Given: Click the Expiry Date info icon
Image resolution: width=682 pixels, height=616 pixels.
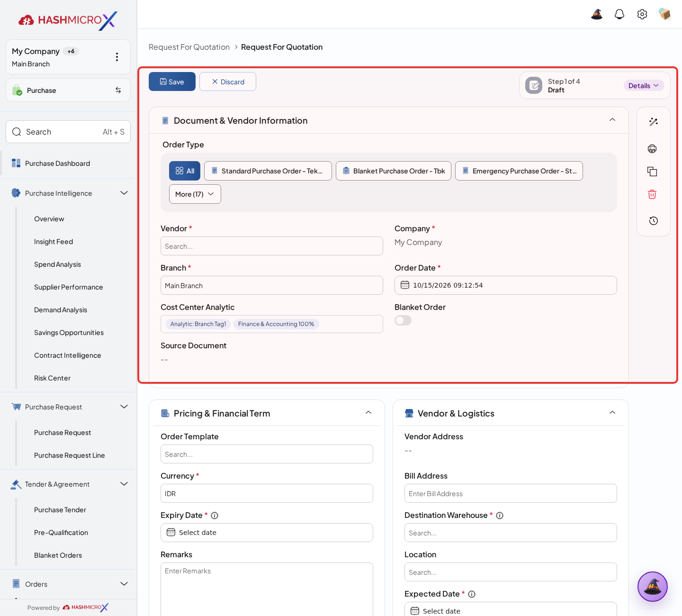Looking at the screenshot, I should 215,516.
